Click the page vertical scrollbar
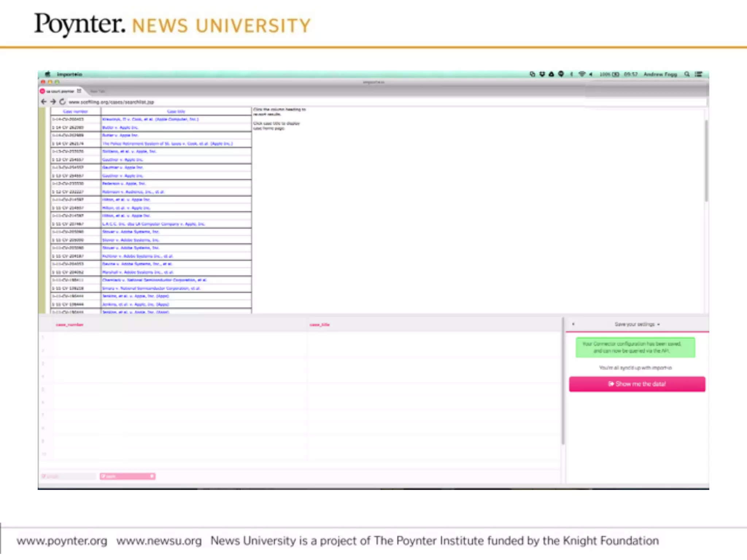Screen dimensions: 747x560 [706, 160]
